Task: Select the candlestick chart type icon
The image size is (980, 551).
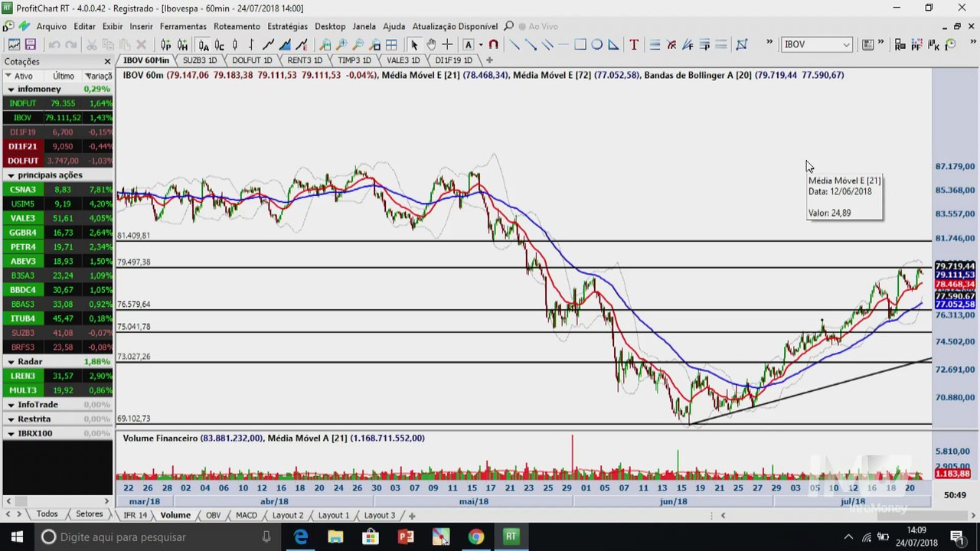Action: pos(235,44)
